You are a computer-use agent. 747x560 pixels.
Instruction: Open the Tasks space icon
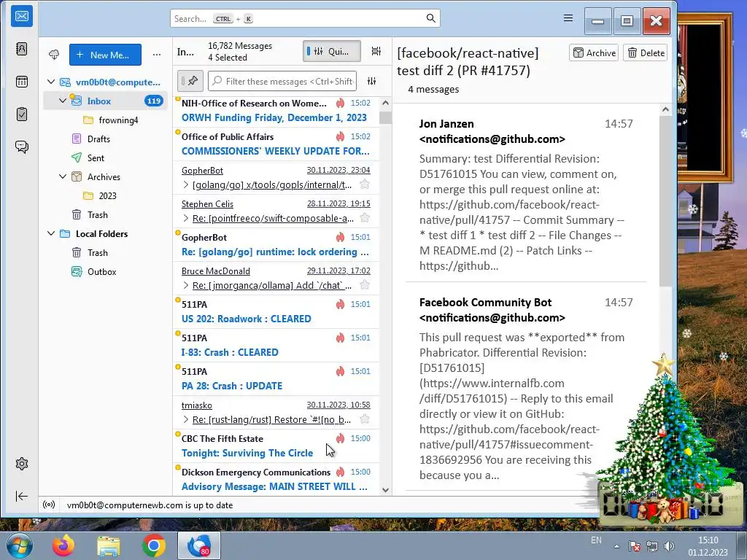(21, 114)
